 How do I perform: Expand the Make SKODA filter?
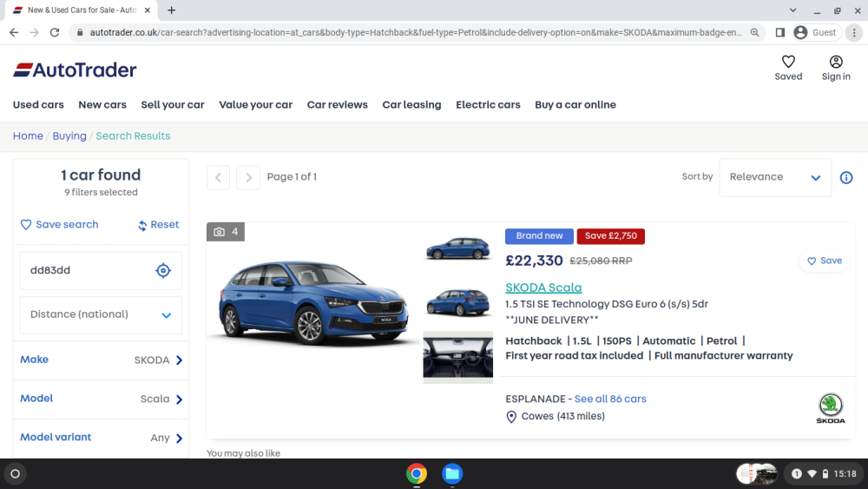pyautogui.click(x=101, y=360)
